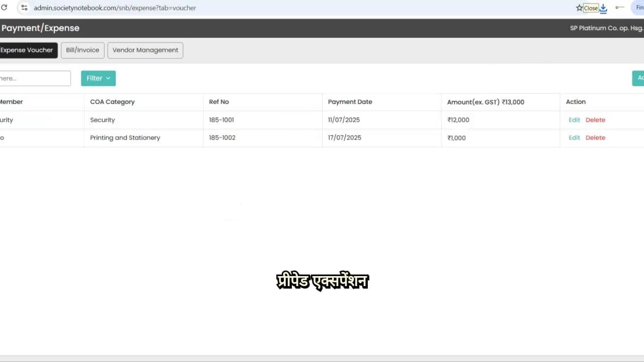Click the COA Category column header
This screenshot has height=362, width=644.
pos(112,102)
